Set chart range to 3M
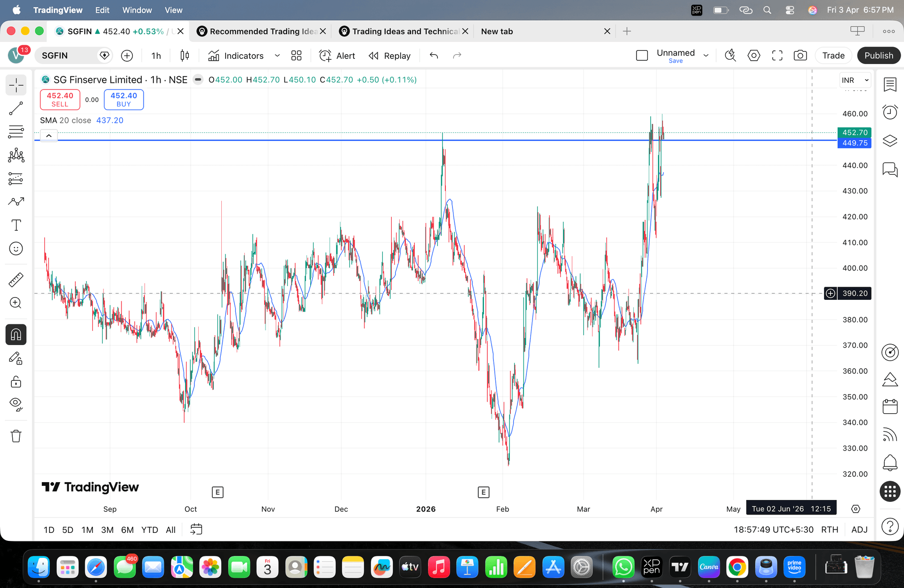 [107, 530]
